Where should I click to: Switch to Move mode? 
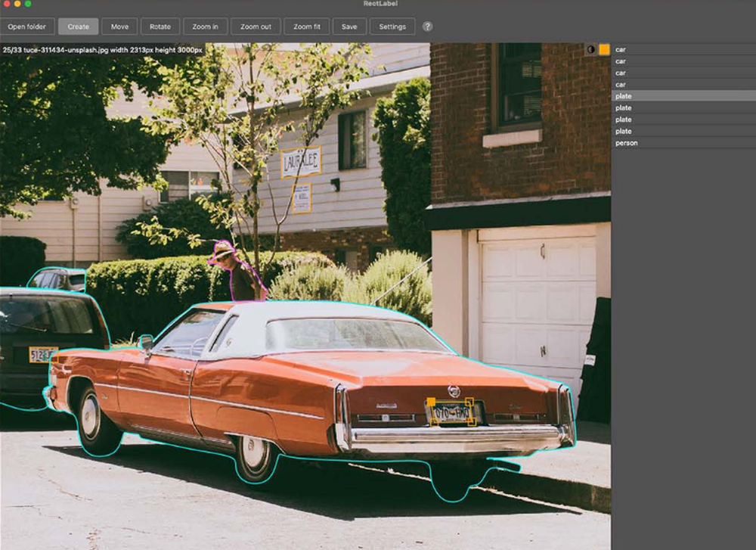click(119, 26)
